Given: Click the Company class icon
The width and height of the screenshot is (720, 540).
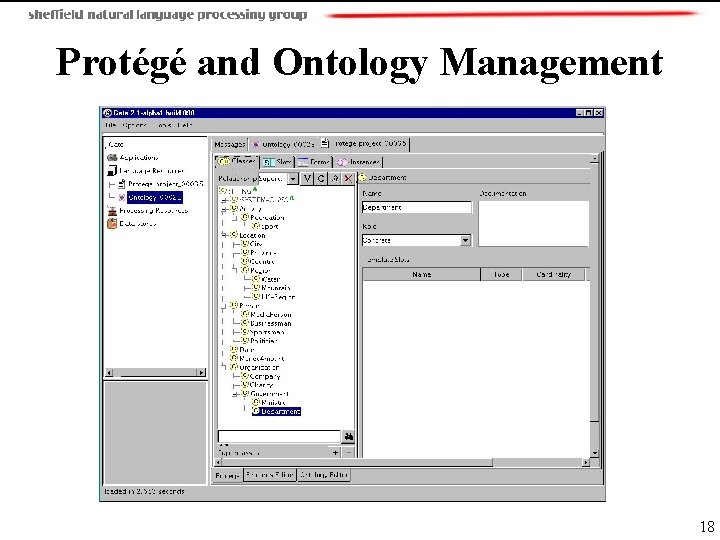Looking at the screenshot, I should [x=245, y=376].
